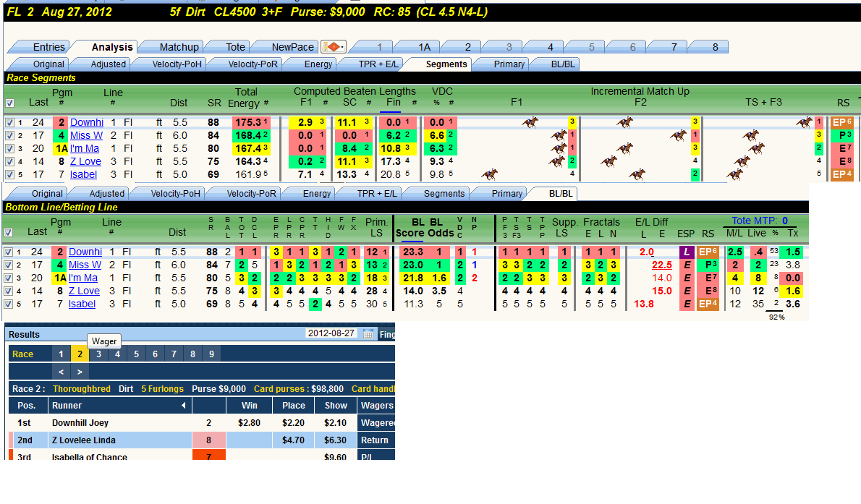This screenshot has width=861, height=504.
Task: Click the green program number 4 cell in Race Segments
Action: coord(61,136)
